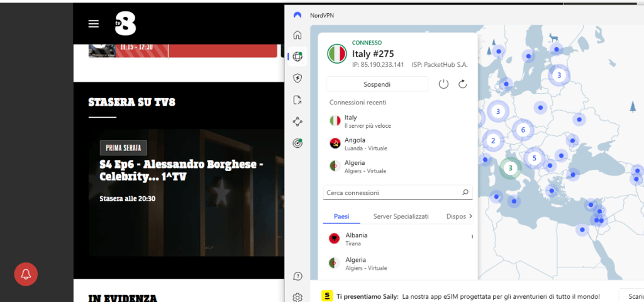Open NordVPN settings gear icon
Viewport: 644px width, 302px height.
tap(297, 297)
